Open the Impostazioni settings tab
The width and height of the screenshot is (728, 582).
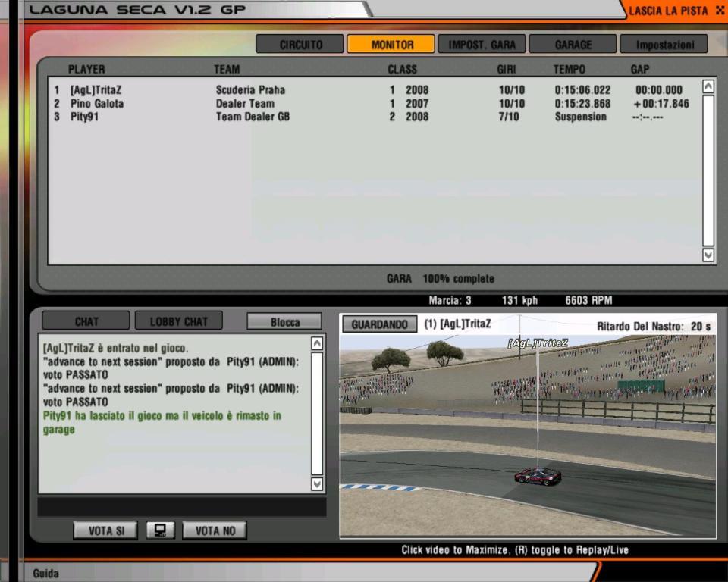pos(664,45)
